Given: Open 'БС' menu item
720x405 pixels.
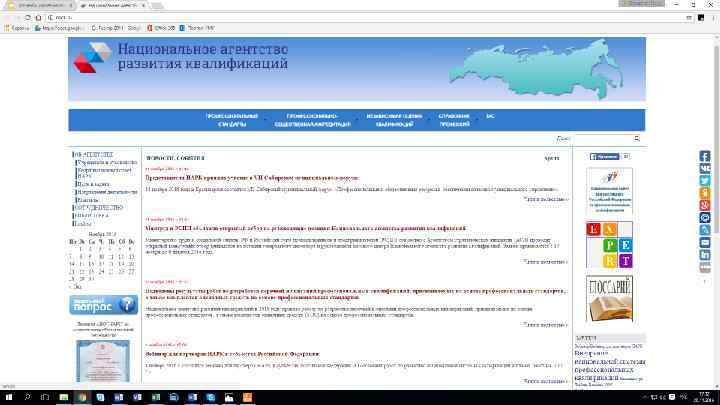Looking at the screenshot, I should (490, 116).
